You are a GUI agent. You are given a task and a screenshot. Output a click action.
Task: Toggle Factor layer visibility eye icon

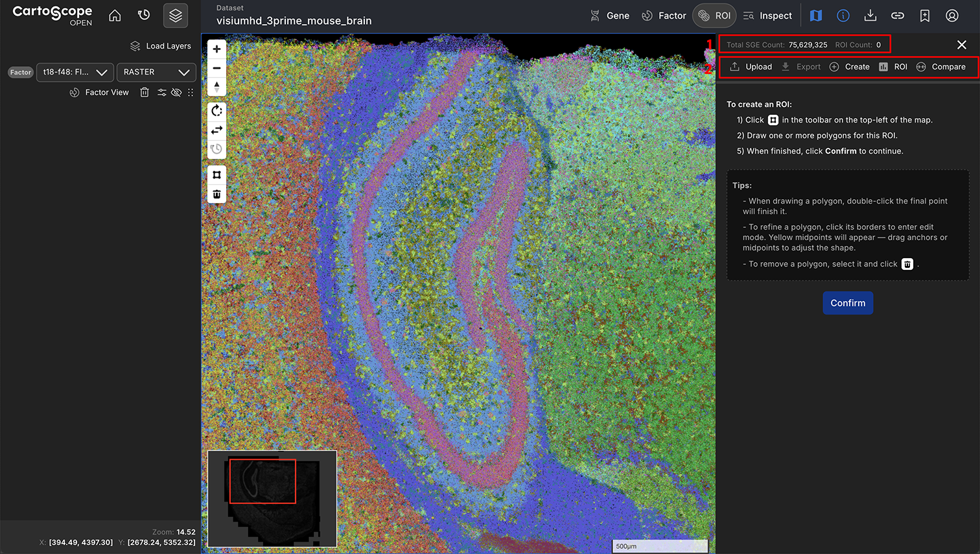tap(176, 93)
